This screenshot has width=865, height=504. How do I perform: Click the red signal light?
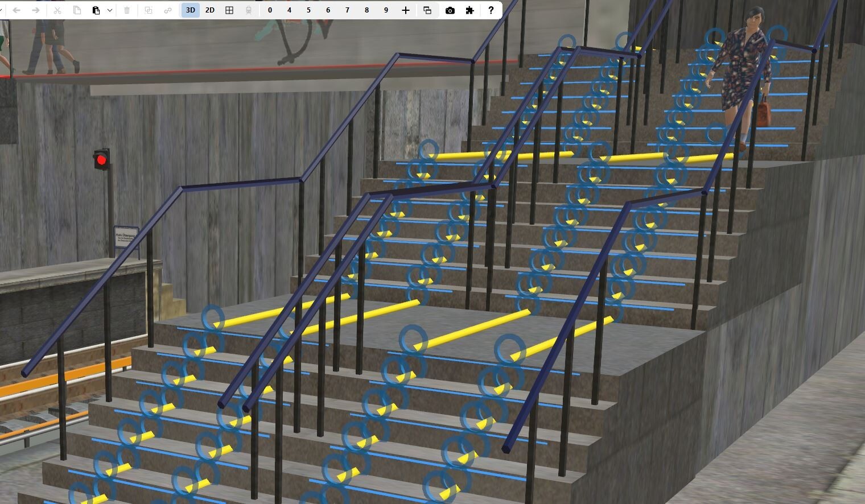(102, 160)
